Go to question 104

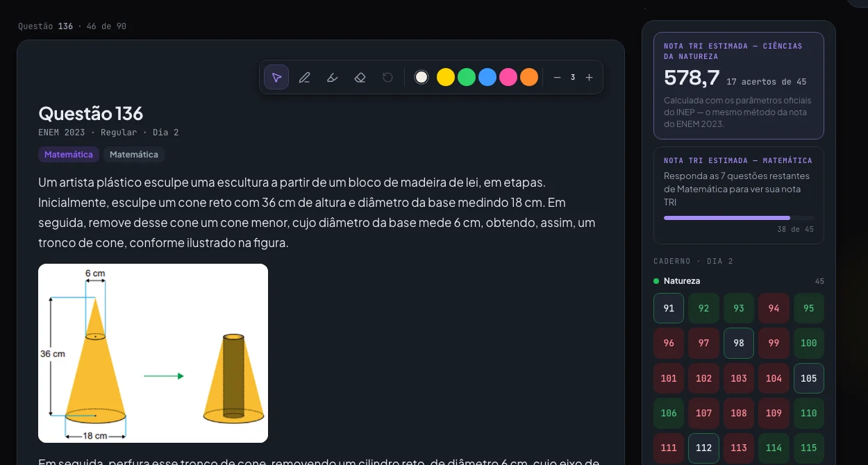[774, 378]
